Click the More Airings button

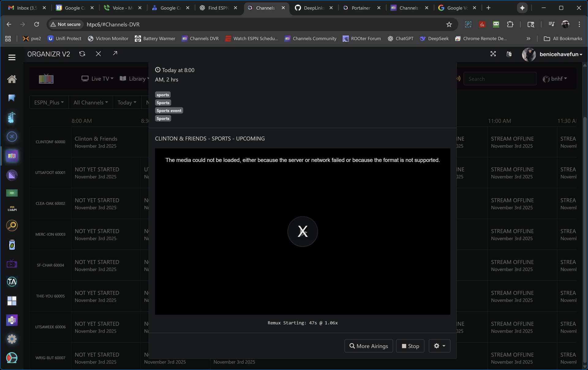368,346
